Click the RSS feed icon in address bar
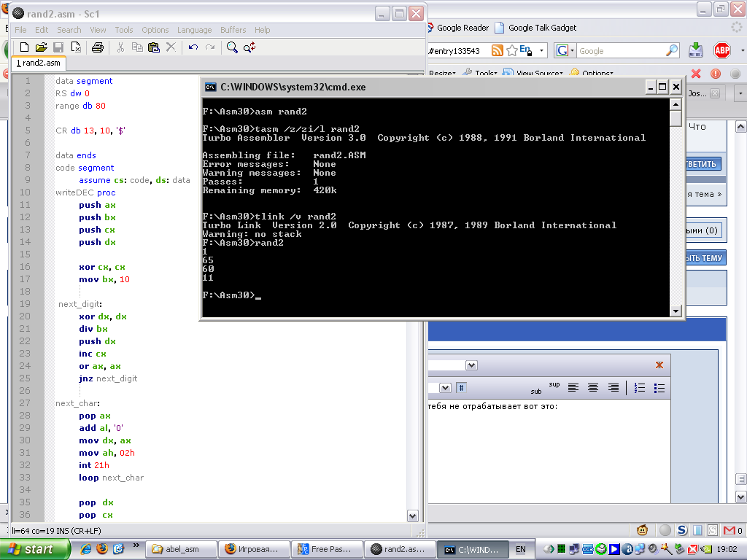The width and height of the screenshot is (747, 560). 498,50
